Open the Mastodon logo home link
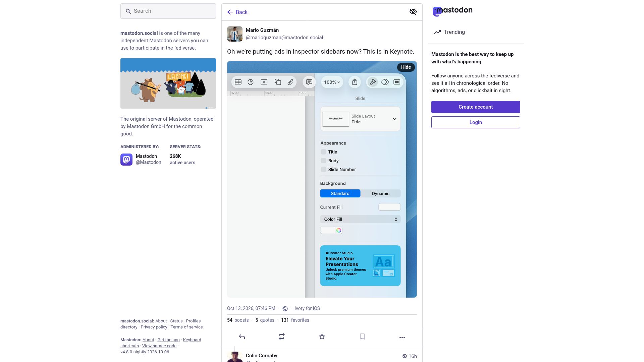 pos(452,11)
